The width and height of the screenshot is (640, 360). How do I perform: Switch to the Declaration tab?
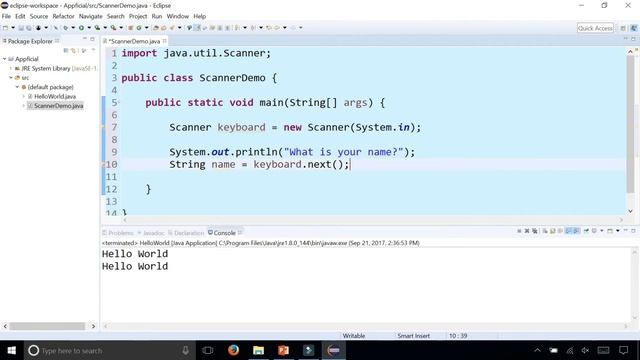coord(186,233)
